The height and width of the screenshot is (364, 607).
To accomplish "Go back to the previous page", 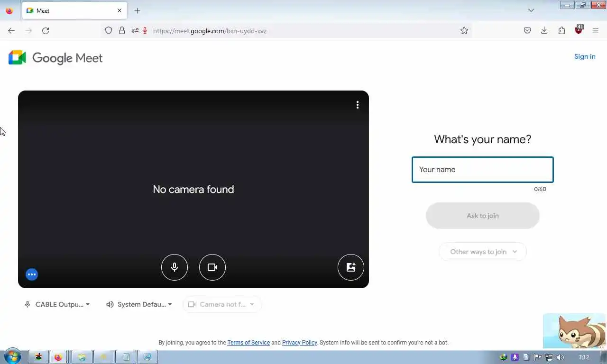I will click(11, 31).
